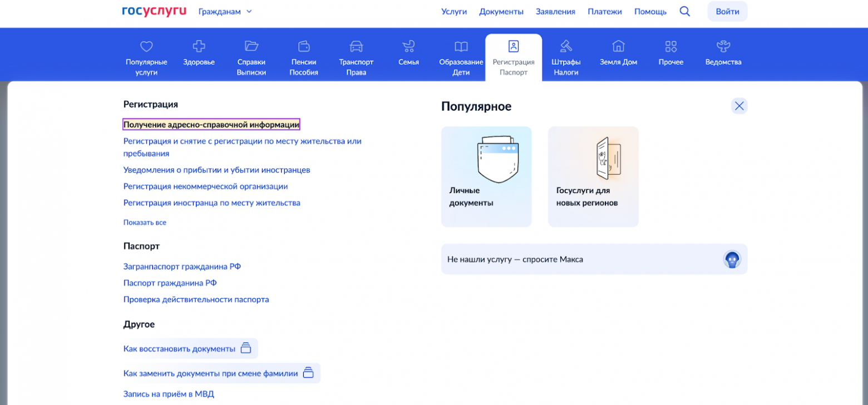Open the Документы menu item
The width and height of the screenshot is (868, 405).
click(500, 11)
